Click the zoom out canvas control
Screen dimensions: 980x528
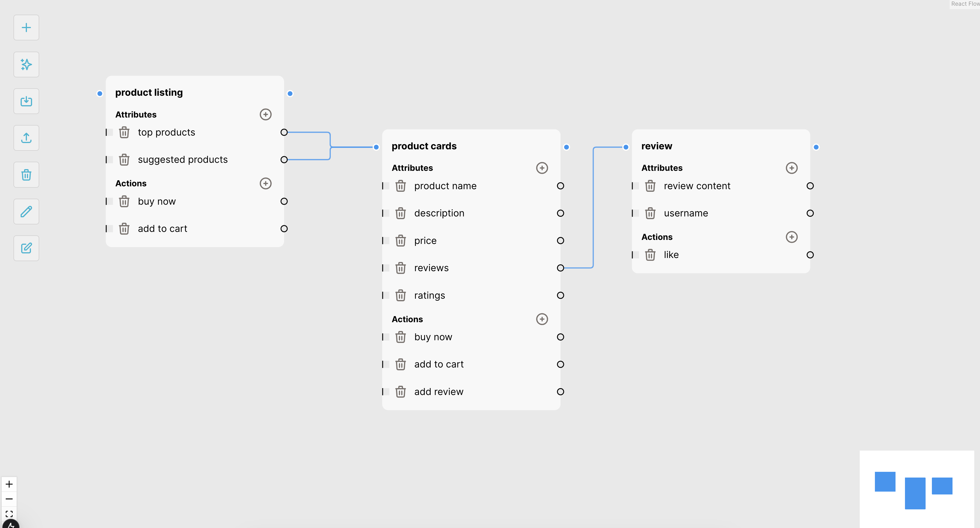(x=9, y=499)
